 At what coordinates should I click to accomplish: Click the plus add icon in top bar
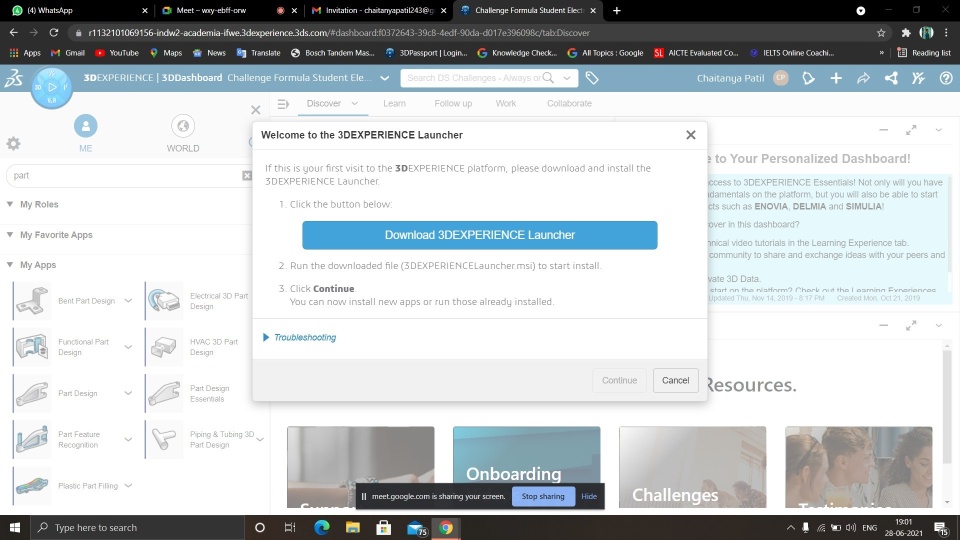click(836, 78)
